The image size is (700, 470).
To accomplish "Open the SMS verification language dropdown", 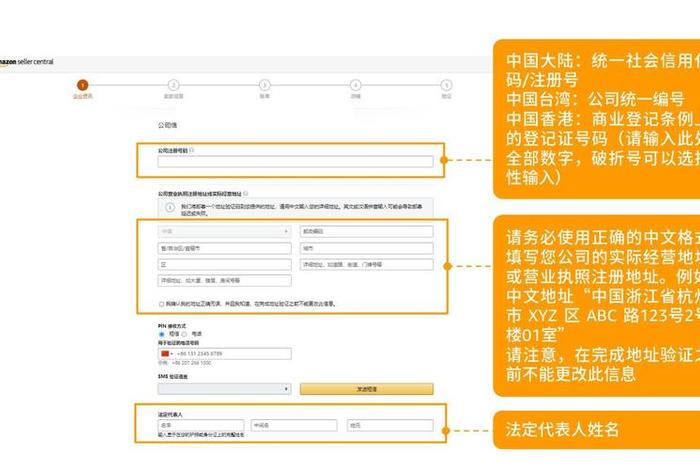I will coord(224,389).
